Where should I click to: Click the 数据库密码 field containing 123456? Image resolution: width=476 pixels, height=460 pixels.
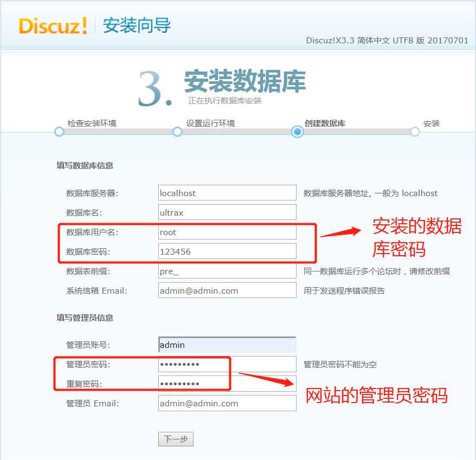pyautogui.click(x=227, y=251)
